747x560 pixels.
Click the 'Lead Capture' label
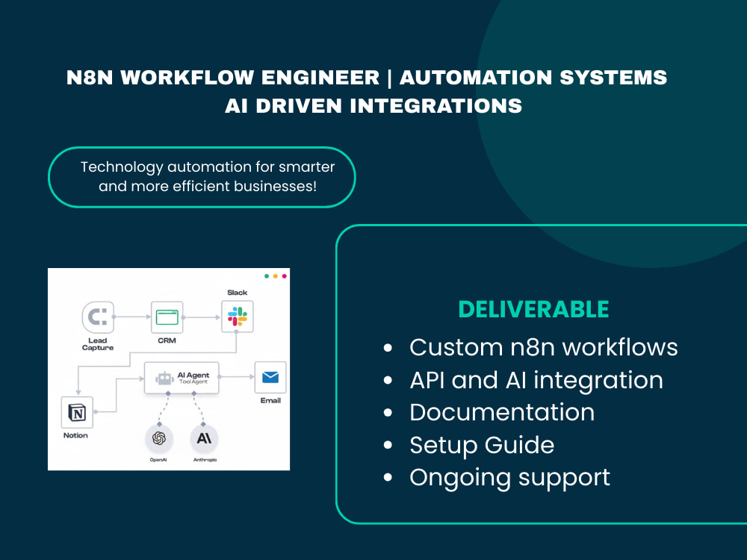(98, 343)
